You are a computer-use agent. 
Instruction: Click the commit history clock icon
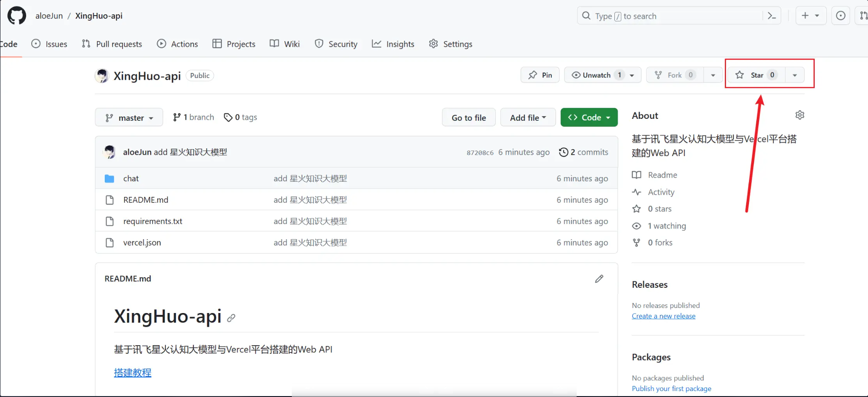click(x=563, y=152)
